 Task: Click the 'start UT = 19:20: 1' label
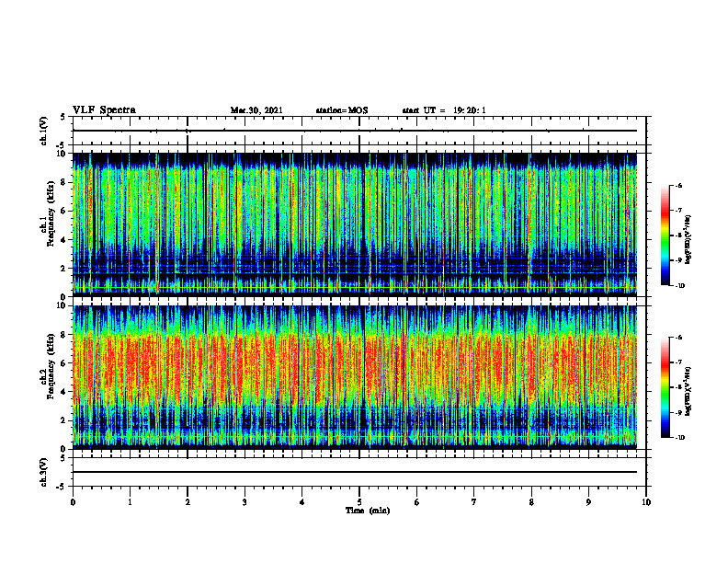444,110
